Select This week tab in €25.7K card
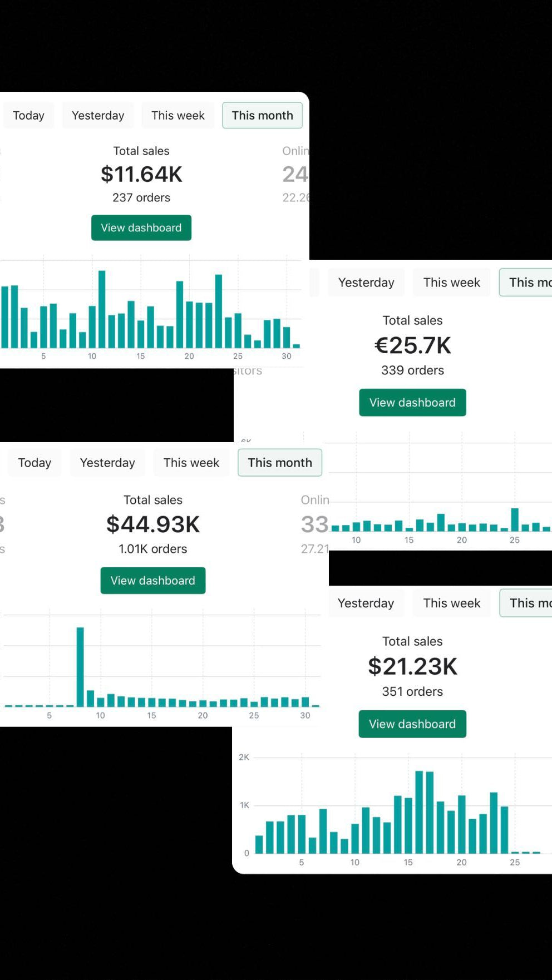Image resolution: width=552 pixels, height=980 pixels. (452, 283)
